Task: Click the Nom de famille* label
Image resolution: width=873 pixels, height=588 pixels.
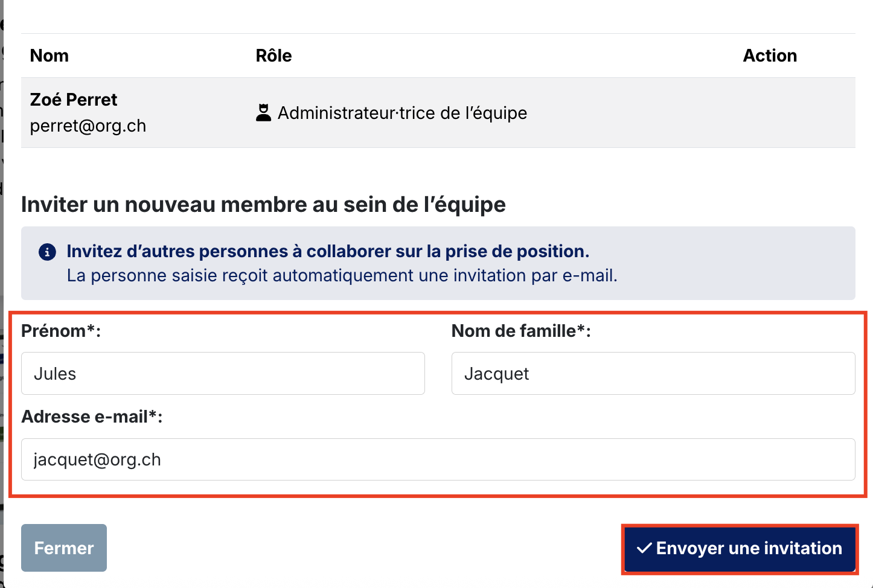Action: (x=521, y=331)
